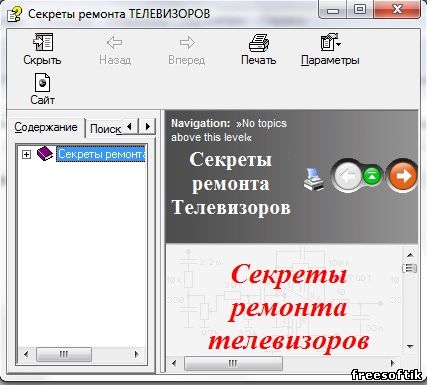Viewport: 427px width, 385px height.
Task: Click the content pane vertical scroll down arrow
Action: pos(410,347)
